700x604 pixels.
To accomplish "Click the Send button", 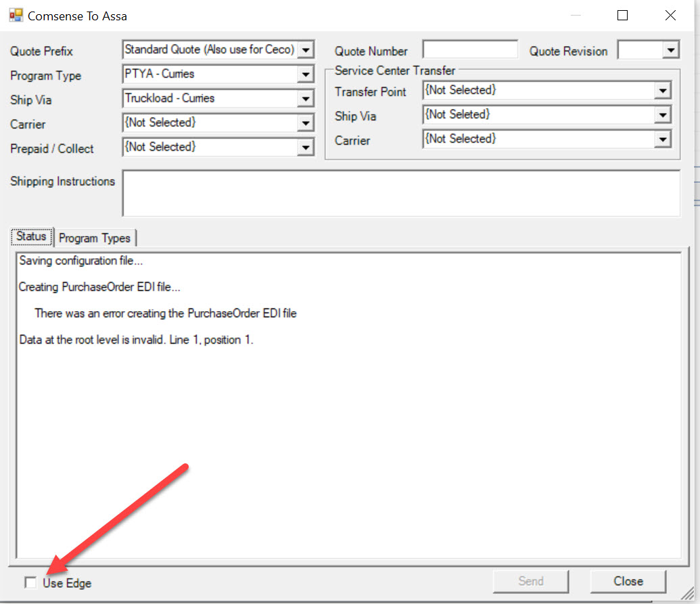I will tap(531, 581).
